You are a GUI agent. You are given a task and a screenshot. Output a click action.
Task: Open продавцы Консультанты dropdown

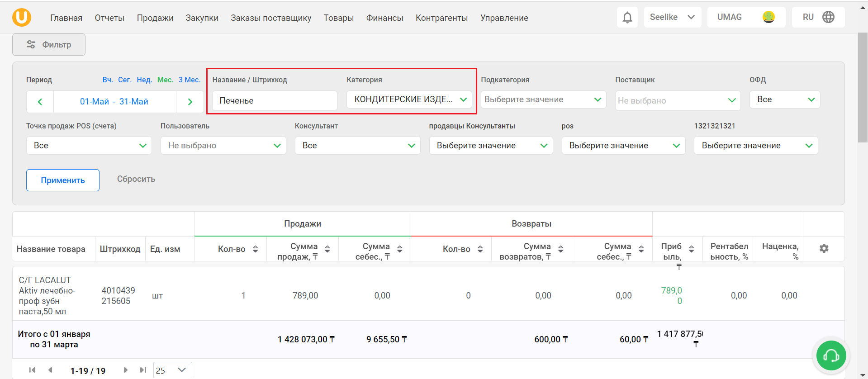[x=491, y=146]
